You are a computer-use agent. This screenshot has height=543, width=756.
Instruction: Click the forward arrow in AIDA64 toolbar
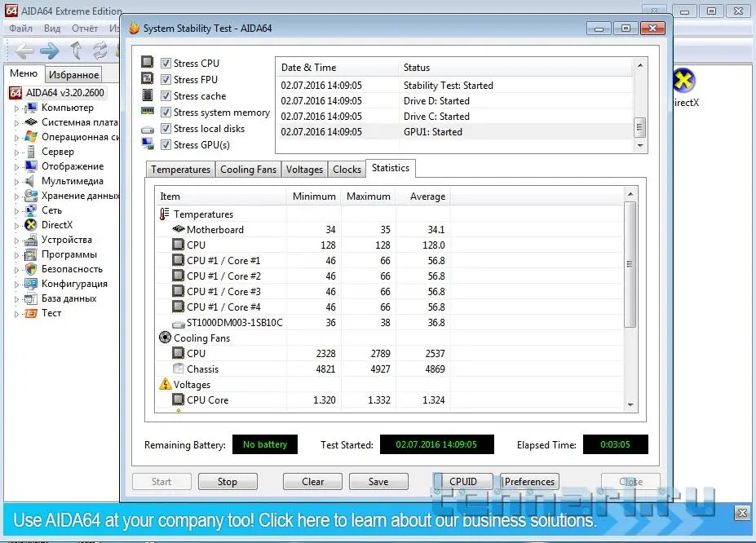(49, 50)
